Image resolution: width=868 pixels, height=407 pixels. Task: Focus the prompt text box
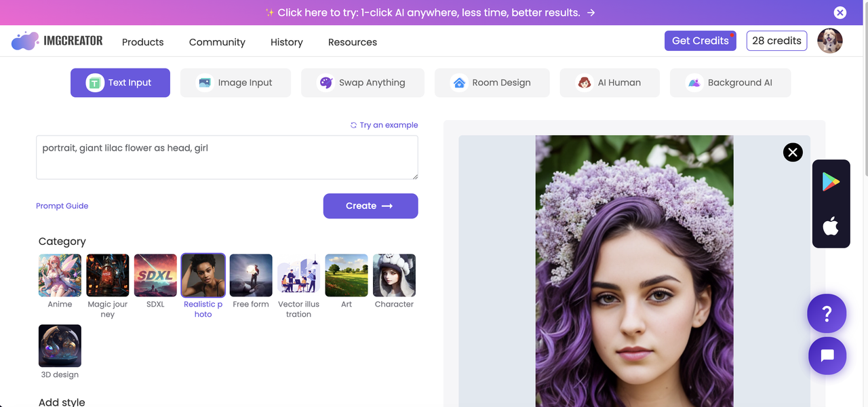pyautogui.click(x=227, y=157)
